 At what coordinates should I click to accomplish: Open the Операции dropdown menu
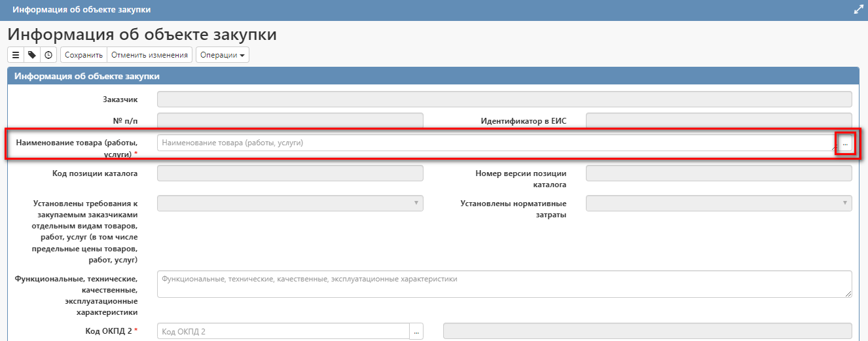pyautogui.click(x=223, y=55)
